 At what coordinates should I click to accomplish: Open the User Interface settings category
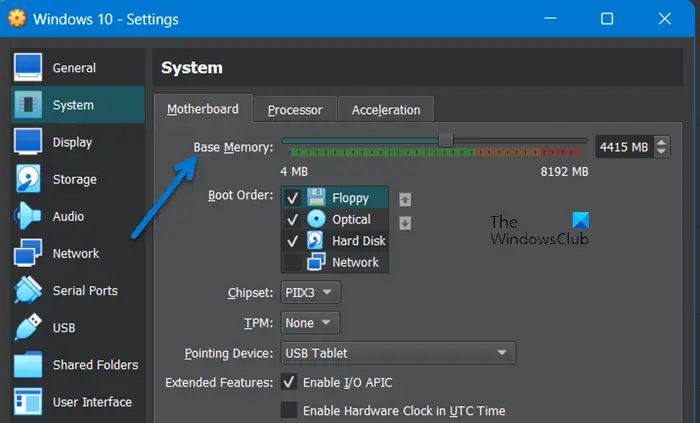click(78, 402)
